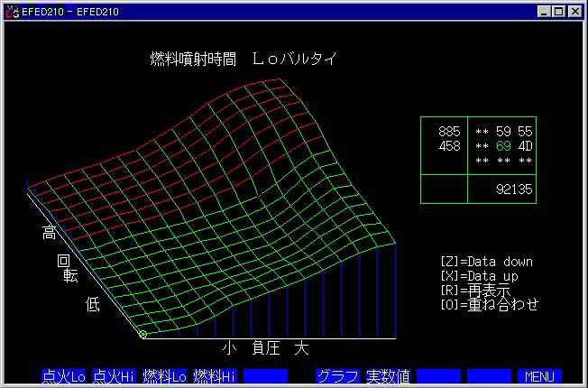This screenshot has height=388, width=588.
Task: Close the EFED210 window
Action: tap(574, 11)
